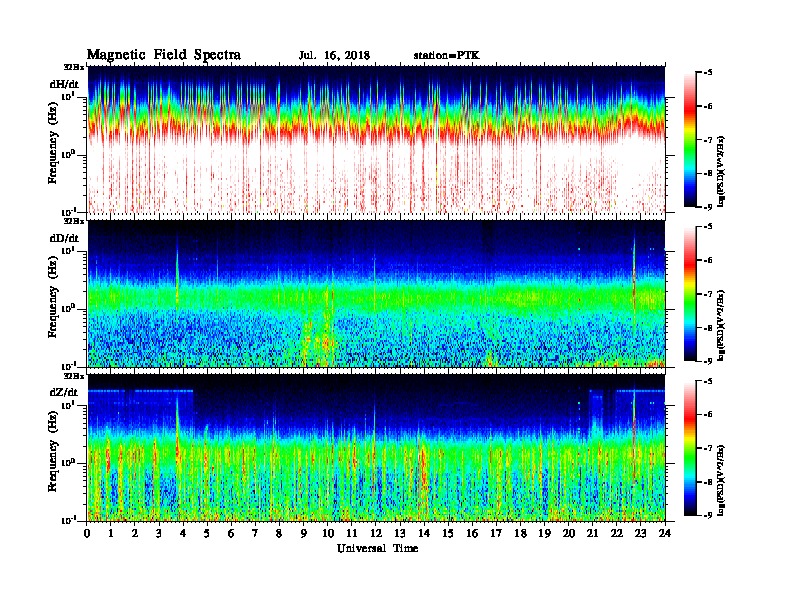Click hour 5 on the time axis
This screenshot has width=792, height=612.
207,533
